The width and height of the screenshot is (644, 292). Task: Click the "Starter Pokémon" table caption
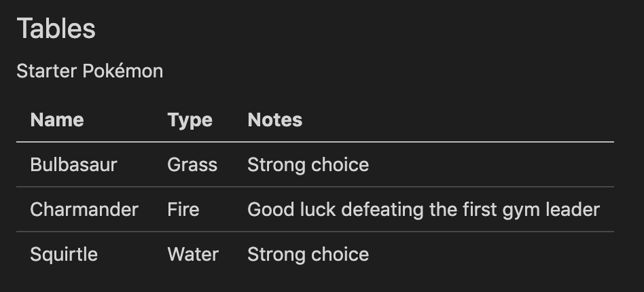tap(90, 71)
